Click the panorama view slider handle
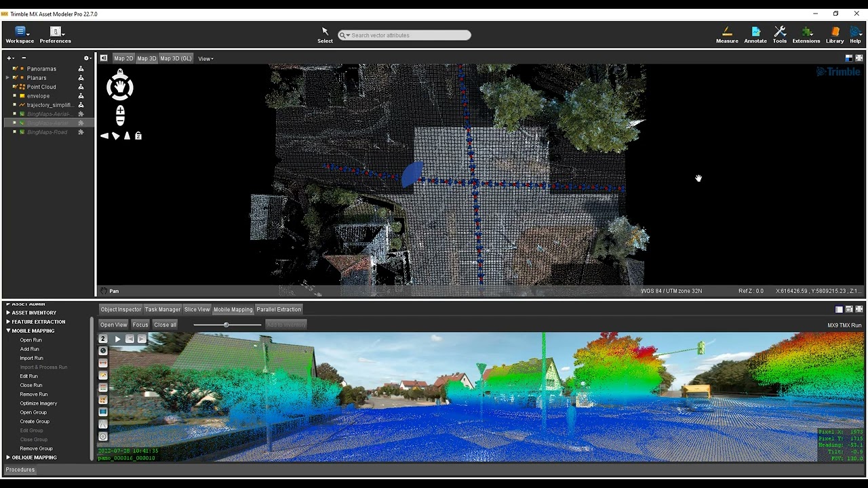The height and width of the screenshot is (488, 868). [226, 325]
